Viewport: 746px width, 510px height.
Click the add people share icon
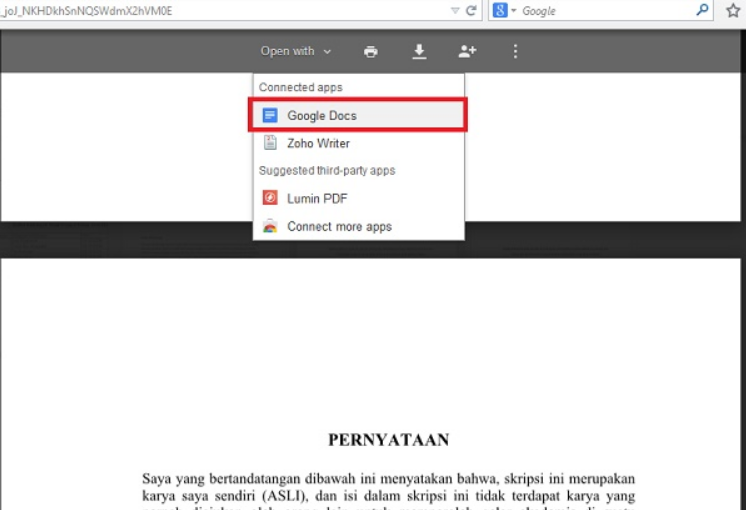tap(467, 51)
